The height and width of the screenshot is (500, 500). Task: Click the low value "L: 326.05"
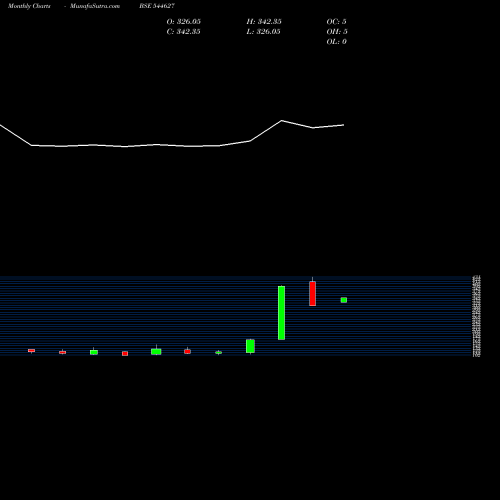[x=263, y=32]
